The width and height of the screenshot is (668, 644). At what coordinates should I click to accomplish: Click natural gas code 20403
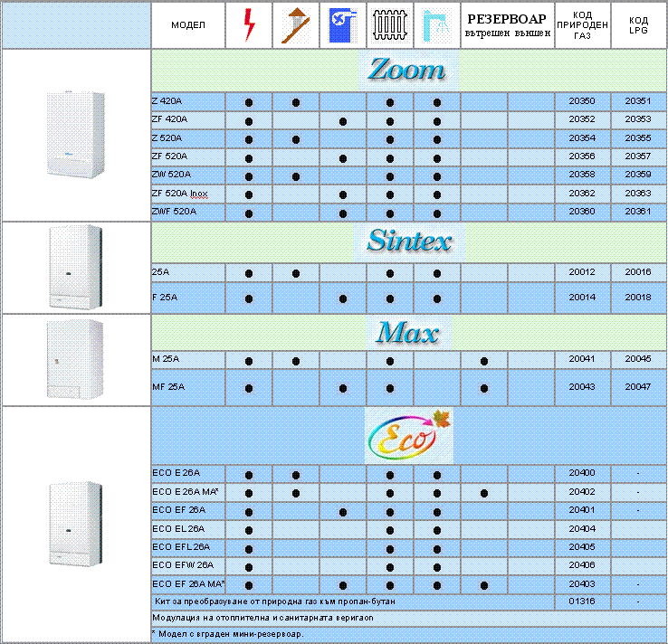[x=582, y=584]
